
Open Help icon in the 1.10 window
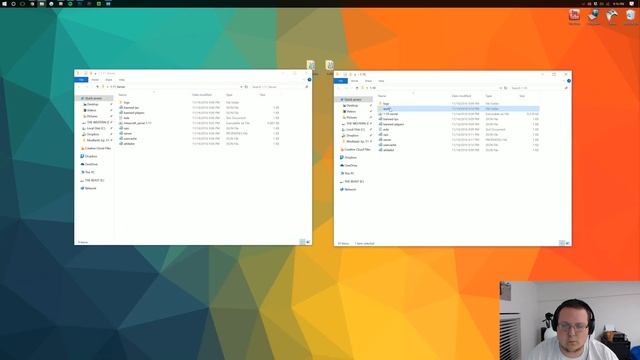[x=569, y=81]
